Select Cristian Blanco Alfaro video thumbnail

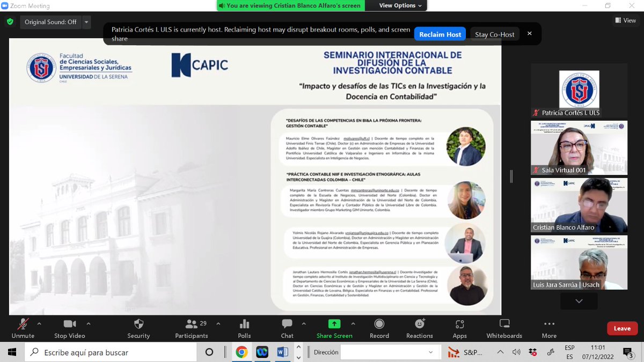click(x=579, y=205)
